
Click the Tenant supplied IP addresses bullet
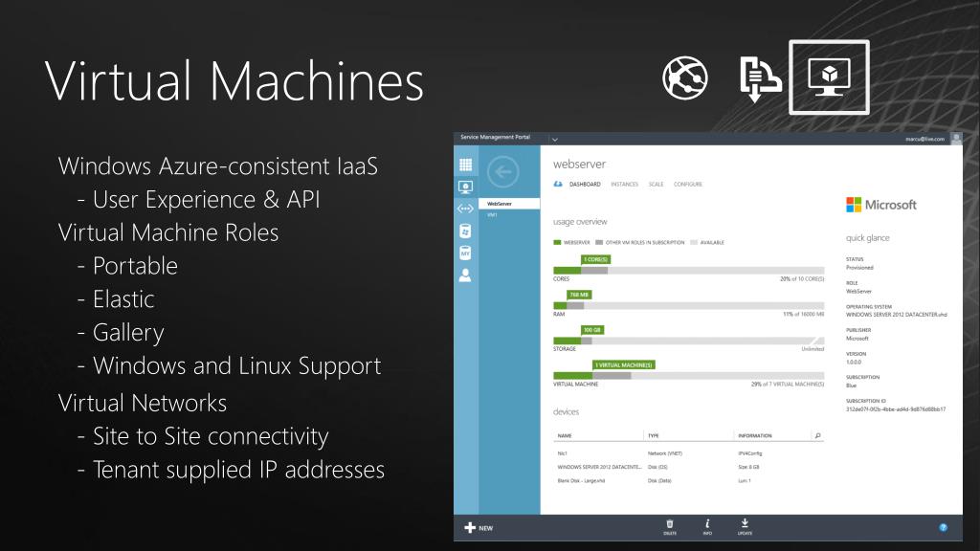coord(238,470)
